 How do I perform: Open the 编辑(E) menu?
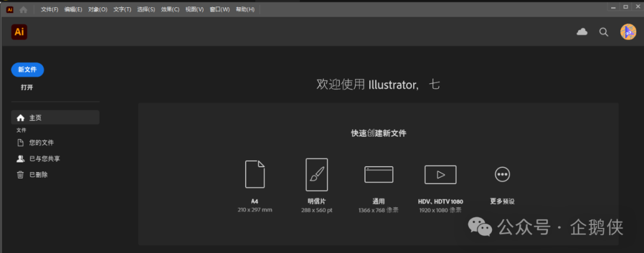(x=73, y=10)
